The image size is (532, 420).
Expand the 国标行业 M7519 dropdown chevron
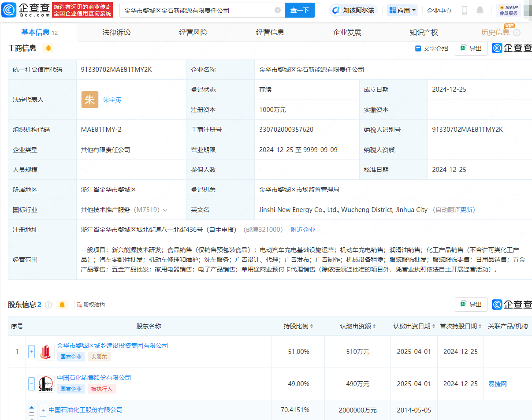165,210
